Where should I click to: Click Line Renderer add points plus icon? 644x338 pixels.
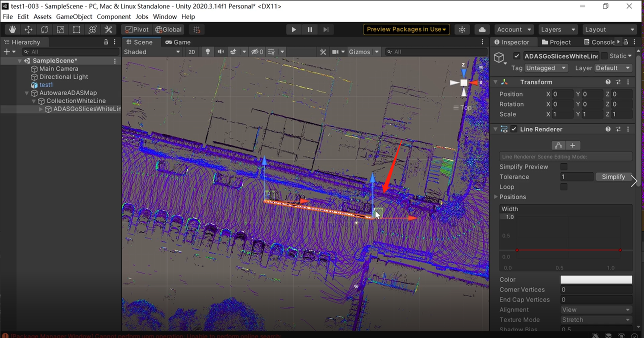tap(572, 145)
